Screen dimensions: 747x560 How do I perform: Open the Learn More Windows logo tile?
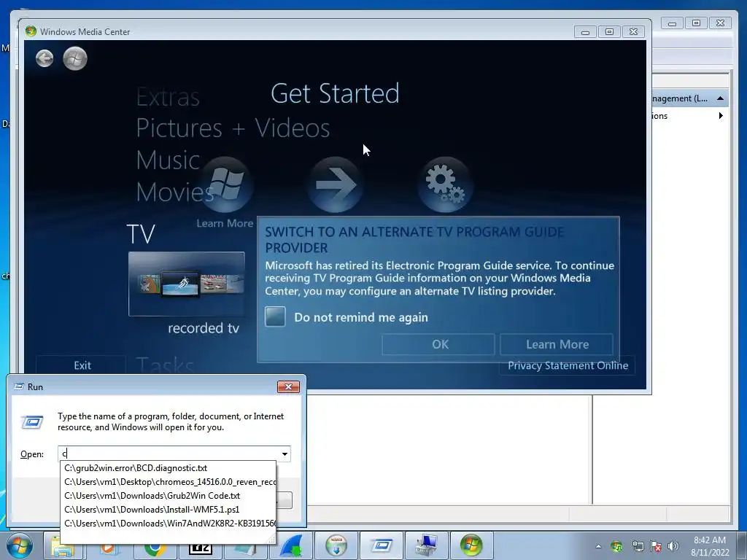pyautogui.click(x=226, y=184)
